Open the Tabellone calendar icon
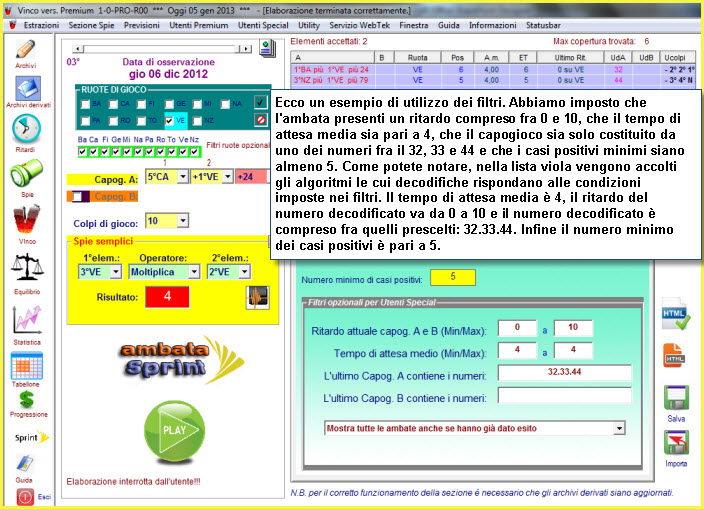The height and width of the screenshot is (509, 704). 26,366
